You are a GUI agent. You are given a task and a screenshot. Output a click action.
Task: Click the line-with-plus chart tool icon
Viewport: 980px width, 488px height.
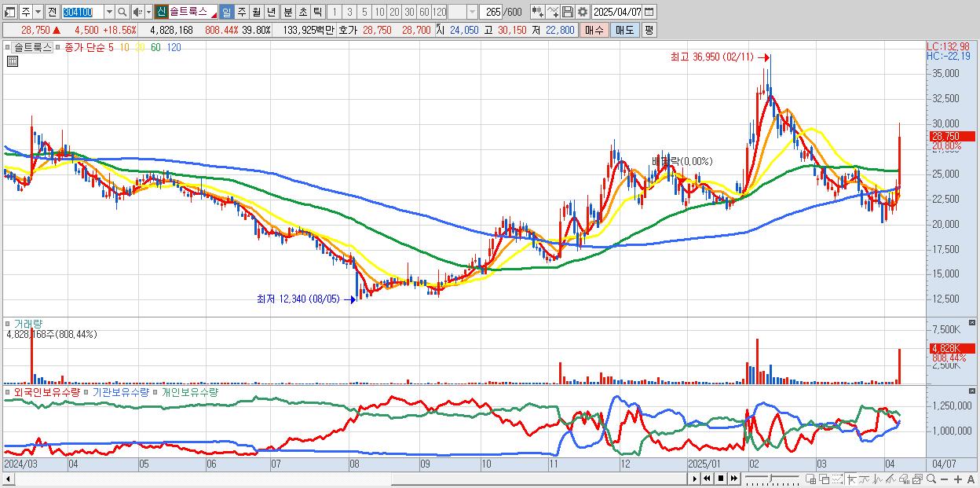553,12
